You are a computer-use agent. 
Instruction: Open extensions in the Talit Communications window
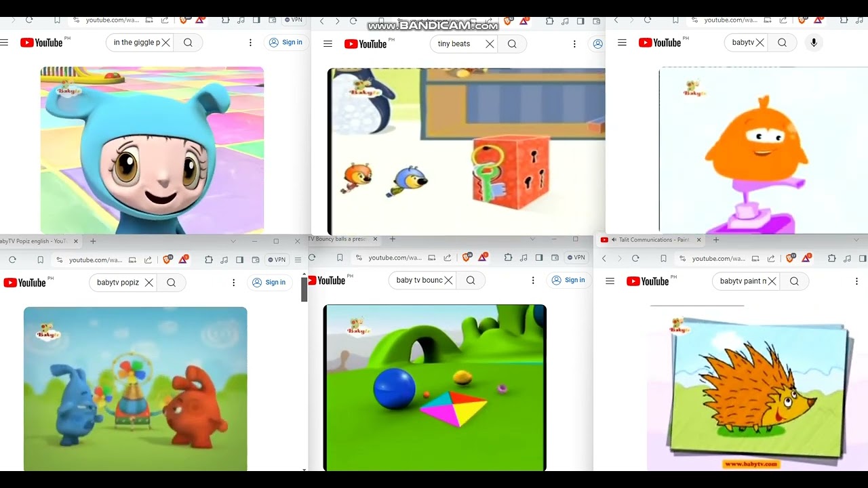coord(832,258)
